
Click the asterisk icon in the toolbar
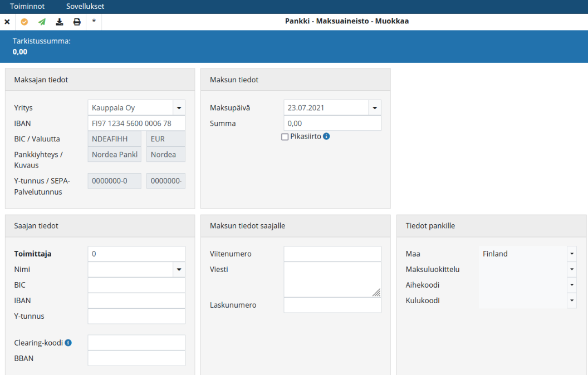(x=94, y=22)
